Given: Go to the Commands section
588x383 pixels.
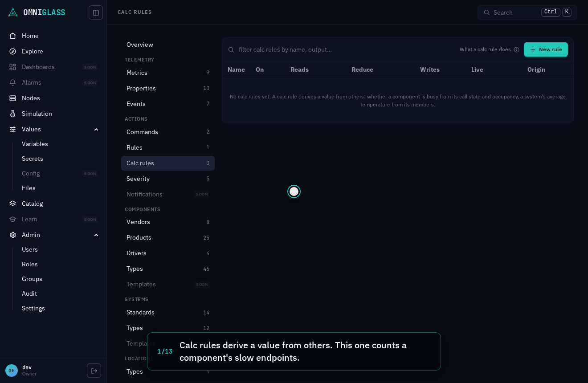Looking at the screenshot, I should 168,132.
